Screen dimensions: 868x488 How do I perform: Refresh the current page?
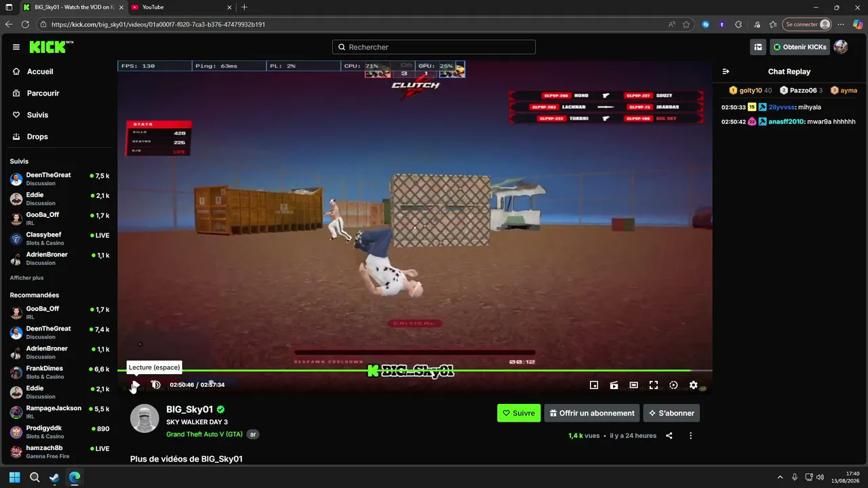click(x=26, y=24)
